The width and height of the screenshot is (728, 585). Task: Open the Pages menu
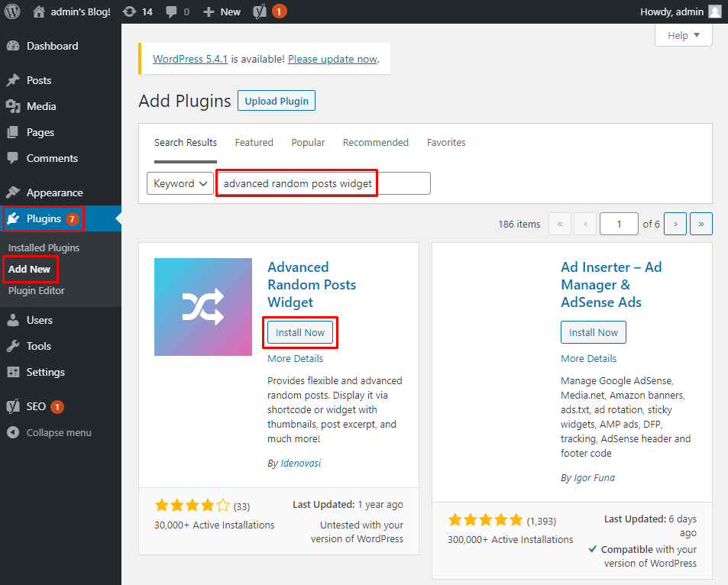pos(40,132)
